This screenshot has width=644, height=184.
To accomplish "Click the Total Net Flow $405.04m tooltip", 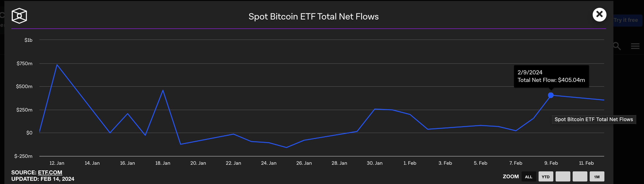I will click(551, 76).
